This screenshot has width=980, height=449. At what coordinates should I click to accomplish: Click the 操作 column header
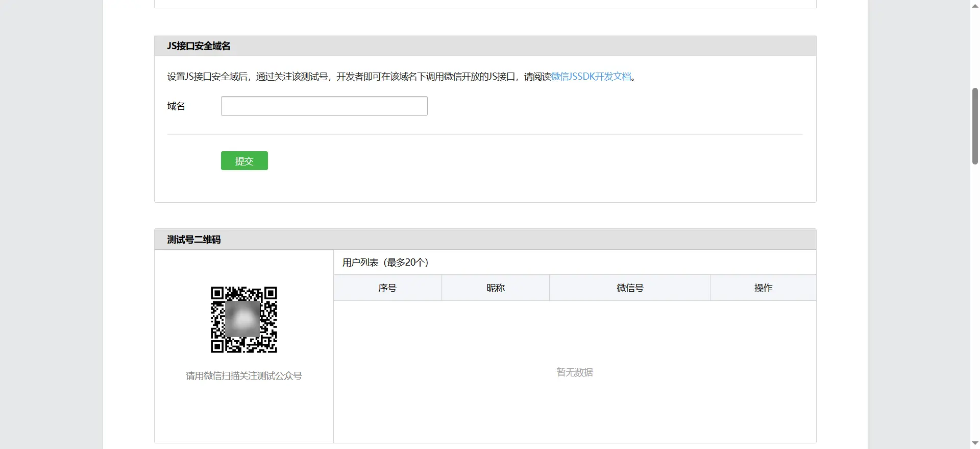(x=763, y=288)
